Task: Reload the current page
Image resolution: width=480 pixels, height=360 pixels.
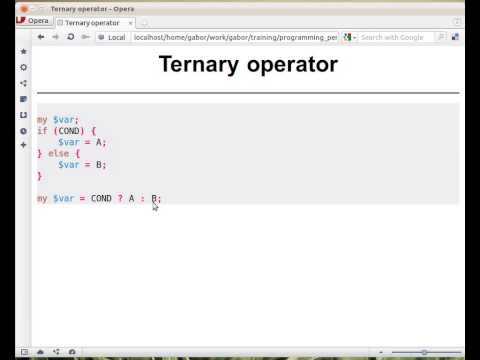Action: point(71,37)
